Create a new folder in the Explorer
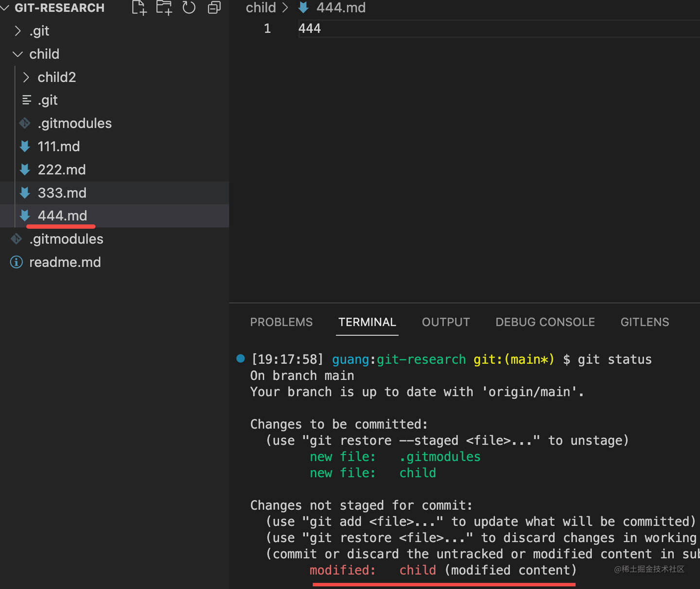Viewport: 700px width, 589px height. tap(164, 8)
